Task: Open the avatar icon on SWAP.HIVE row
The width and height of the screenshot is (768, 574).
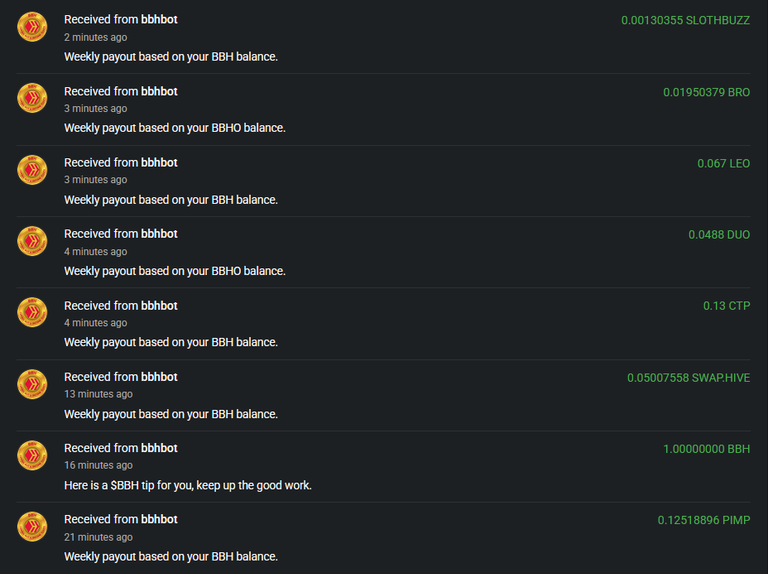Action: (x=32, y=384)
